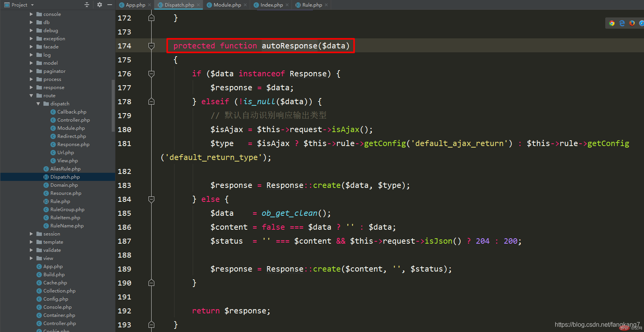Select Resource.php file
Screen dimensions: 644x332
(66, 193)
